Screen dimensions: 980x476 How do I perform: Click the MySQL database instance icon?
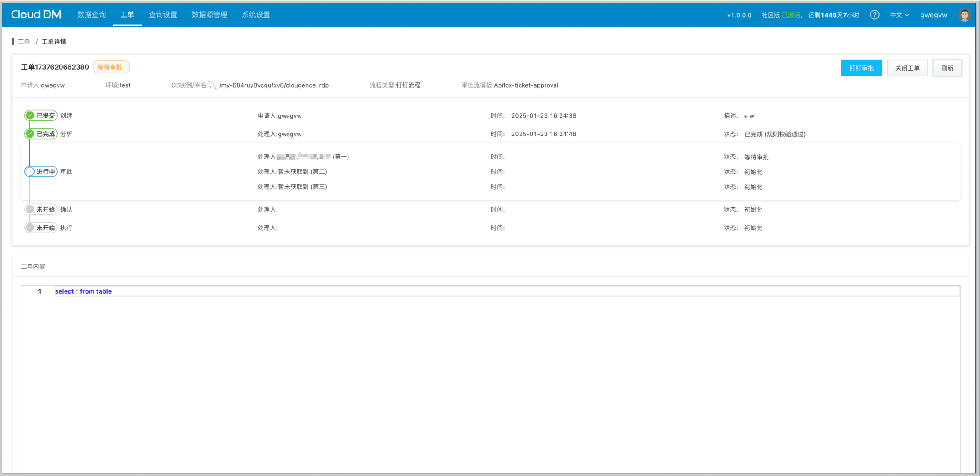pyautogui.click(x=213, y=85)
